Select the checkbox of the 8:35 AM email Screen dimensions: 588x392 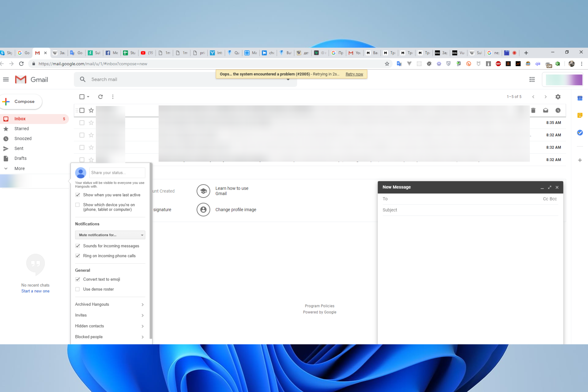click(x=82, y=123)
